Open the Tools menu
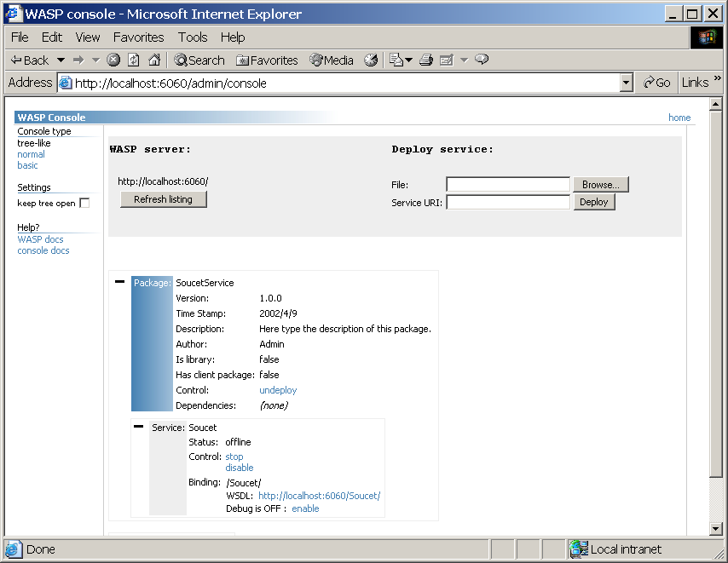728x563 pixels. [x=193, y=37]
